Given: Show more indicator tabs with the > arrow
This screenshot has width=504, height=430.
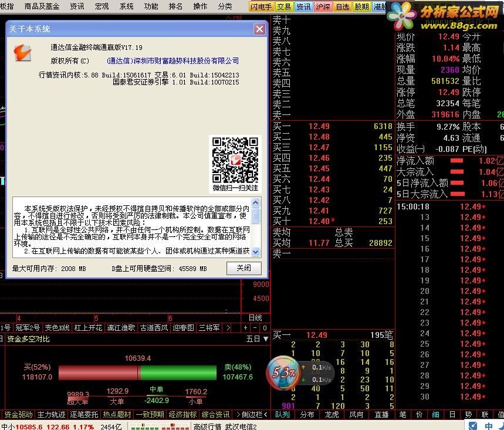Looking at the screenshot, I should pos(228,328).
